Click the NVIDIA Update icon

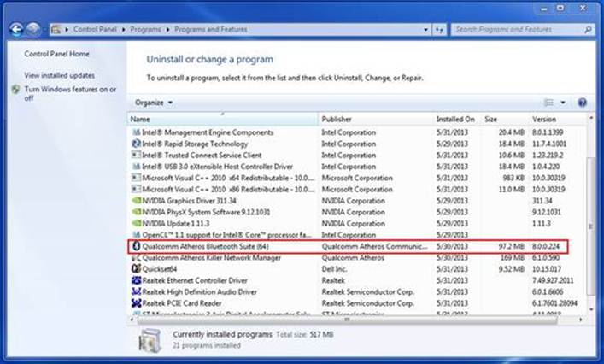click(136, 223)
